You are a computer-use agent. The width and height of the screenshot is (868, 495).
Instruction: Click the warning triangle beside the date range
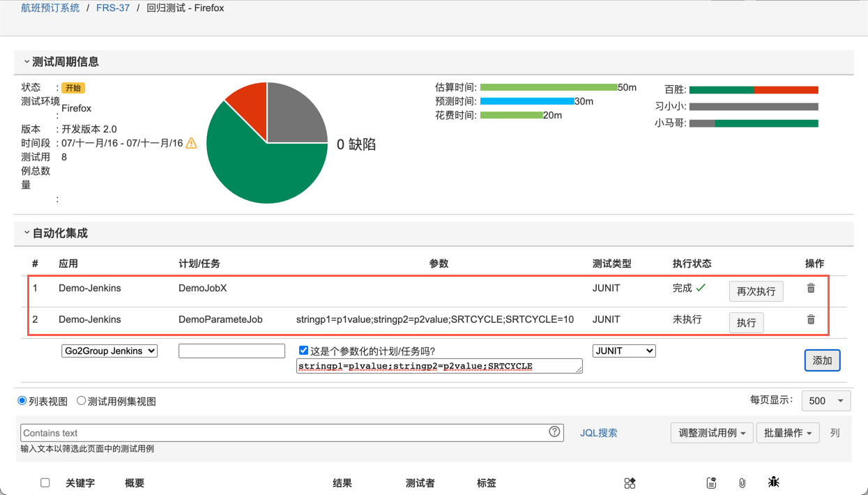point(192,143)
